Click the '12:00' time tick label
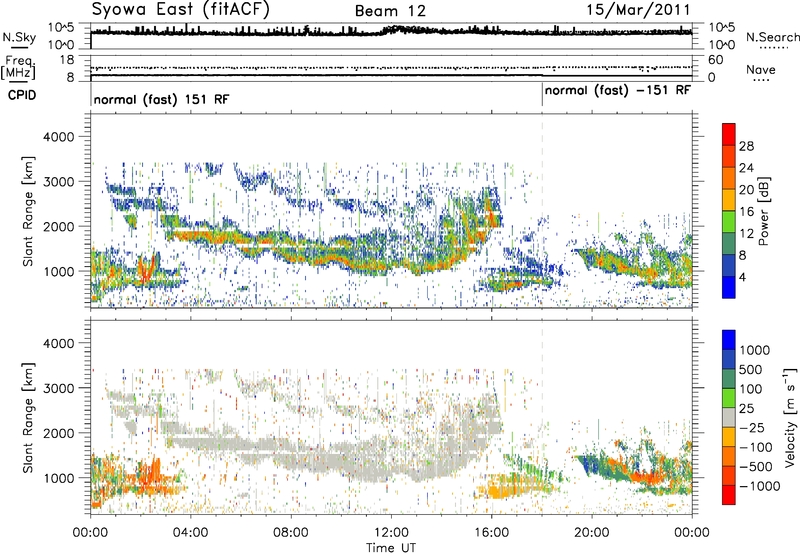Viewport: 800px width, 554px height. [x=391, y=533]
